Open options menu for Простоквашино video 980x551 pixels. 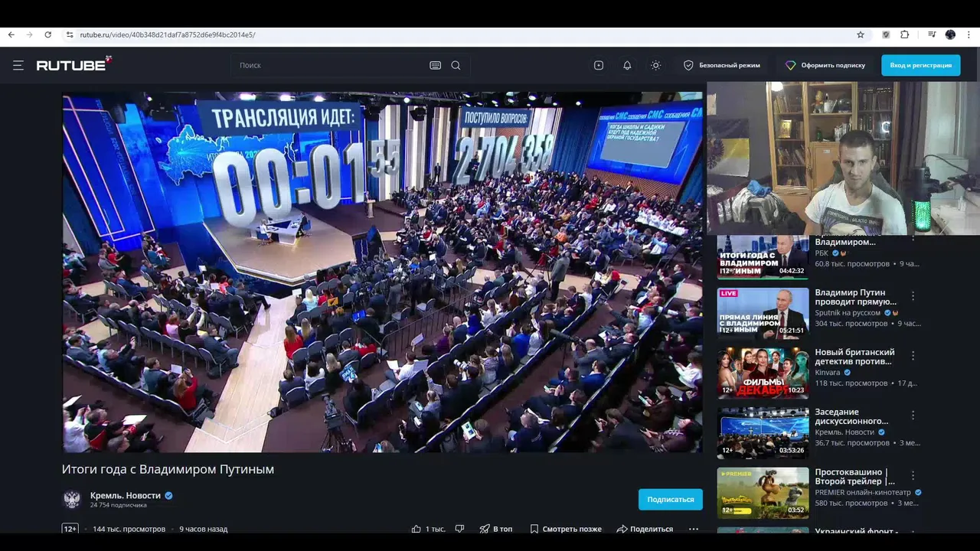pos(913,475)
